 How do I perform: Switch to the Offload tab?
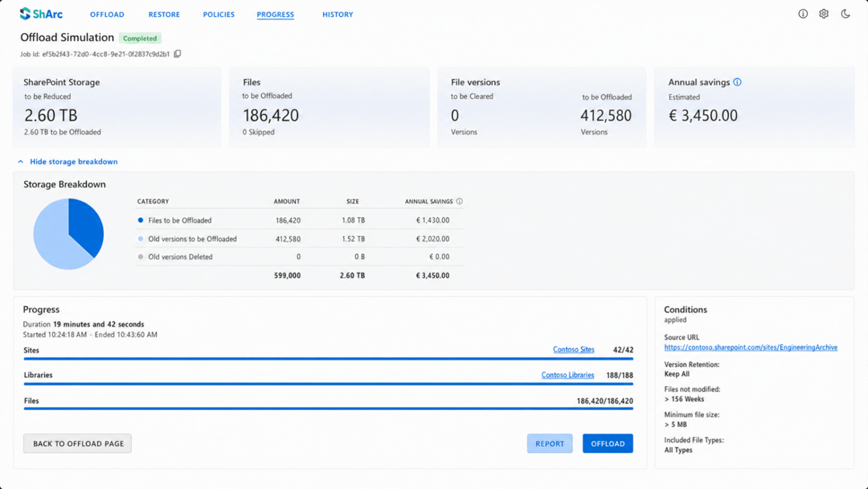(x=107, y=14)
